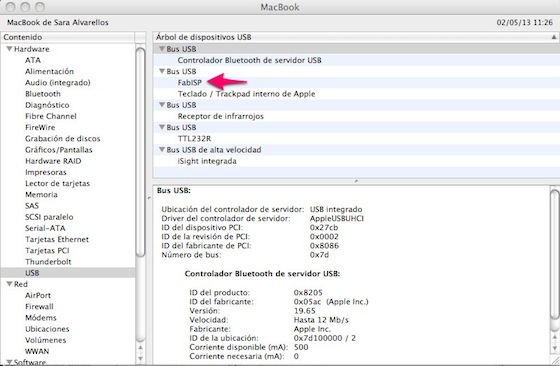This screenshot has width=560, height=366.
Task: Open Memoria information
Action: click(x=41, y=195)
